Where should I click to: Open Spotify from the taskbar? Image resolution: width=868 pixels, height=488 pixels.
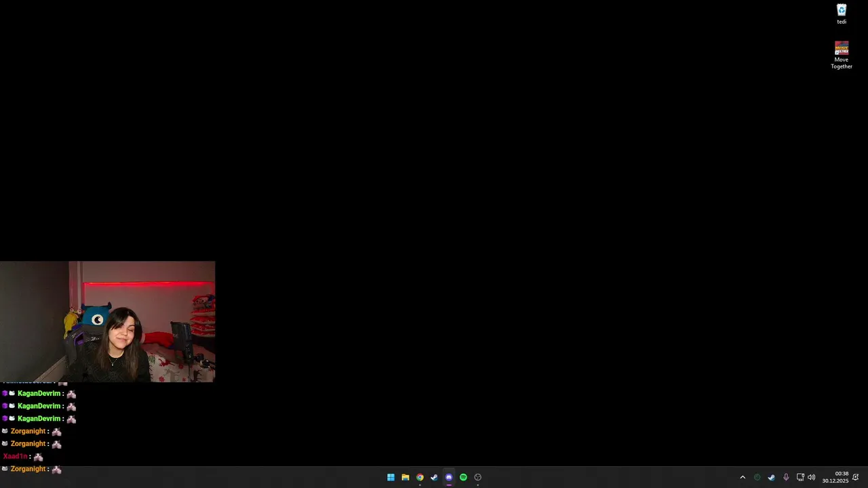[463, 477]
